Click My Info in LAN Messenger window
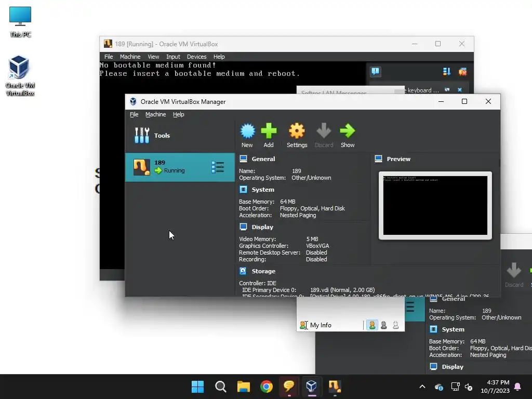The width and height of the screenshot is (532, 399). click(321, 325)
